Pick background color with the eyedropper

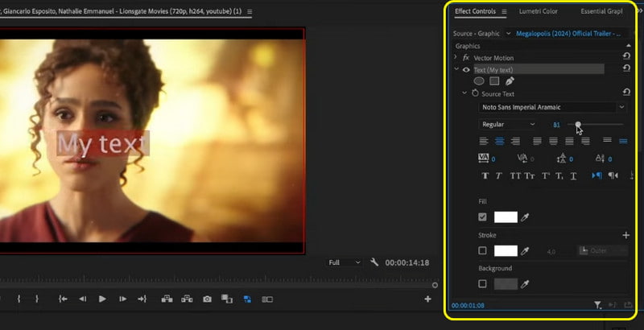525,283
